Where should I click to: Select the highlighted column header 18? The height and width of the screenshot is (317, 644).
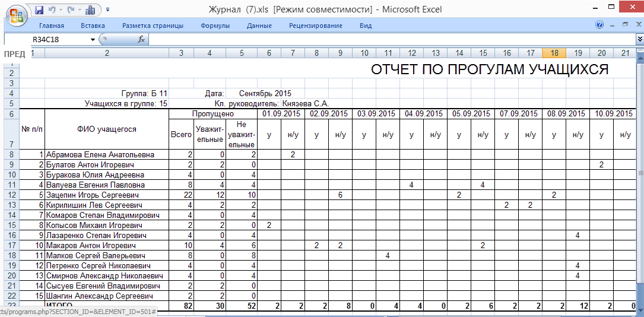554,53
